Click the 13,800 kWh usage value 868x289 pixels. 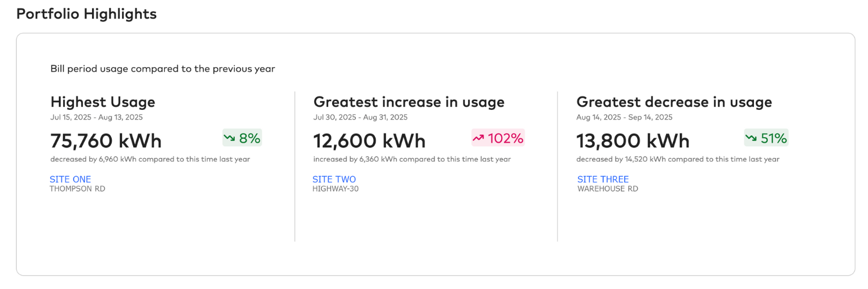click(633, 140)
